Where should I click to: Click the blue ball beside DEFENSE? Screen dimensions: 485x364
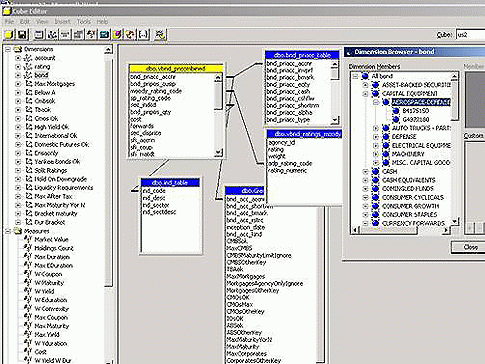click(386, 137)
